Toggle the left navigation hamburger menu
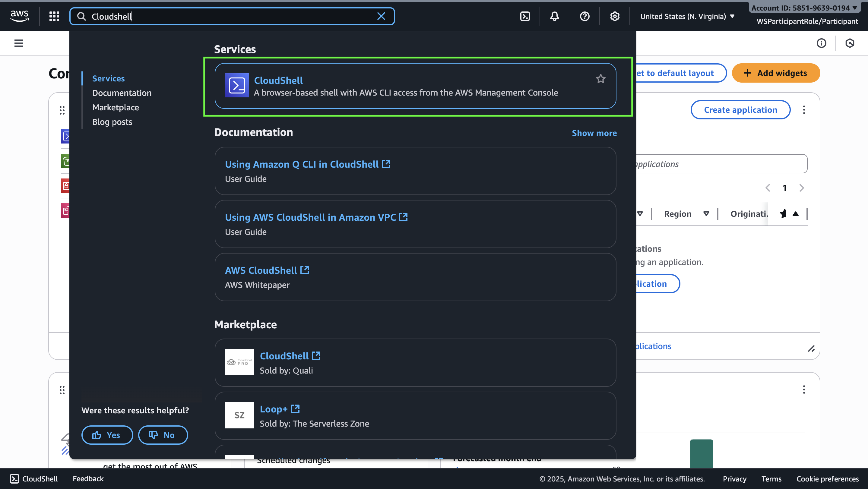868x489 pixels. coord(18,43)
